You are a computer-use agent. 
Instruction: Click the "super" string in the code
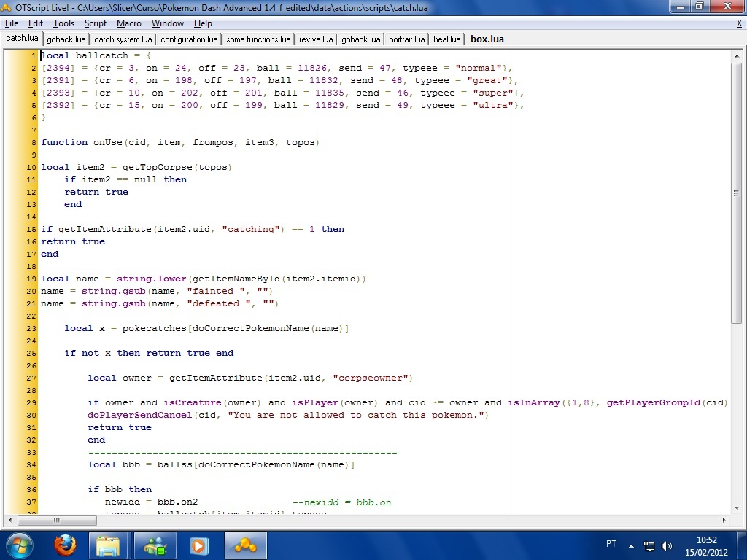pyautogui.click(x=493, y=93)
